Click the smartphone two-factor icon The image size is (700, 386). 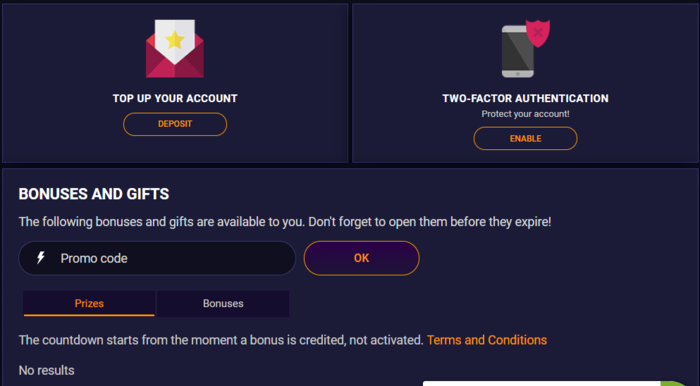[x=517, y=51]
